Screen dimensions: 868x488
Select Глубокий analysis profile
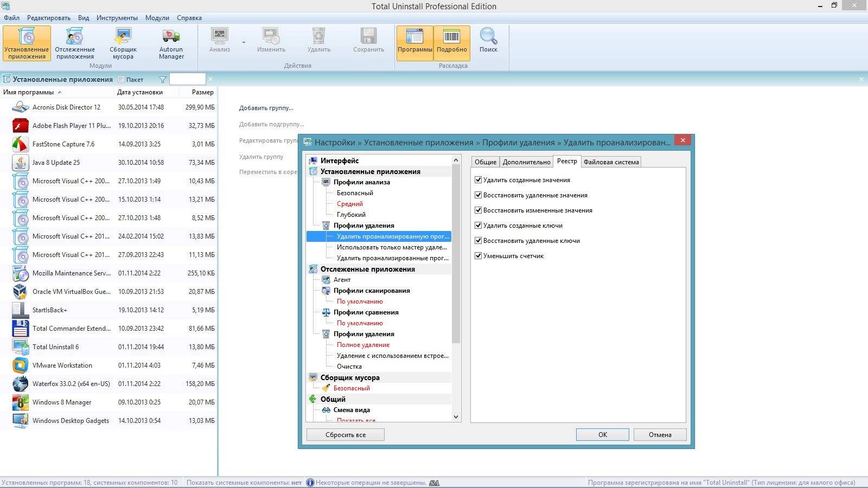[x=351, y=215]
